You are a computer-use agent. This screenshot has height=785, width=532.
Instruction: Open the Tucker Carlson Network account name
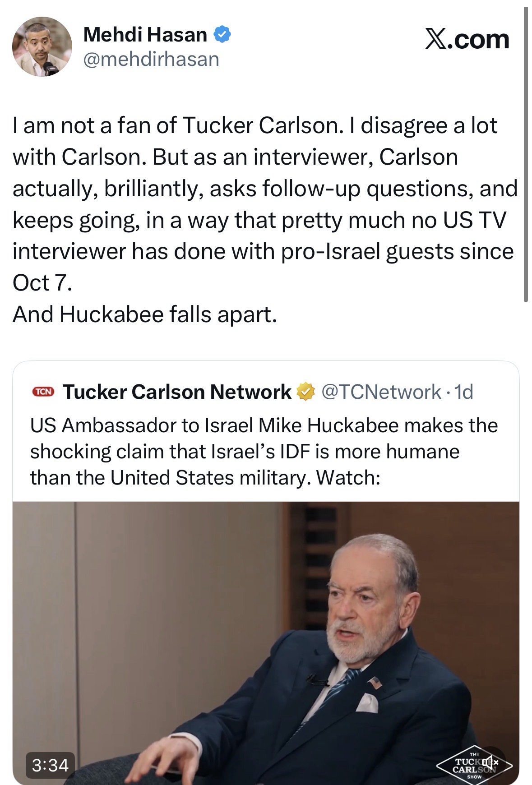coord(177,392)
